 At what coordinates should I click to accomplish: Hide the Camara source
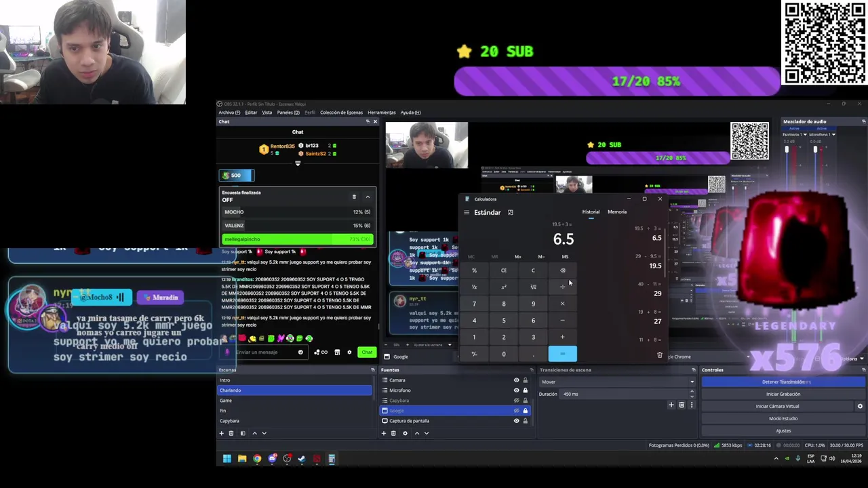516,380
